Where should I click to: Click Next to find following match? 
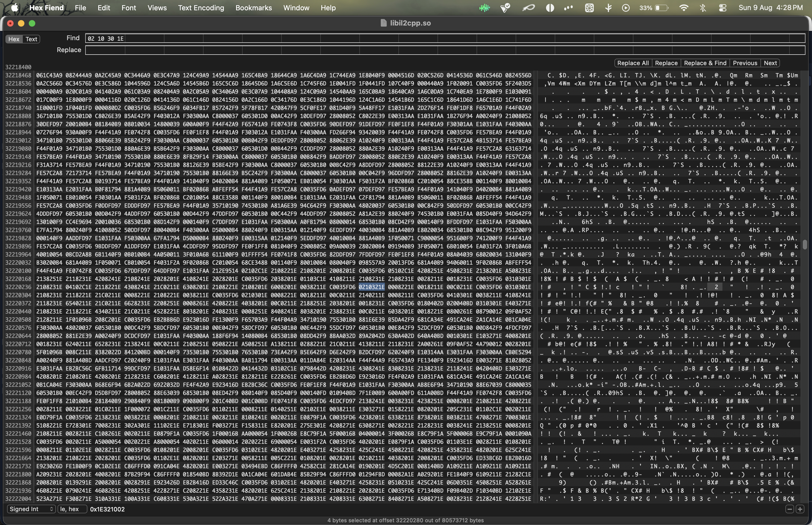tap(770, 63)
